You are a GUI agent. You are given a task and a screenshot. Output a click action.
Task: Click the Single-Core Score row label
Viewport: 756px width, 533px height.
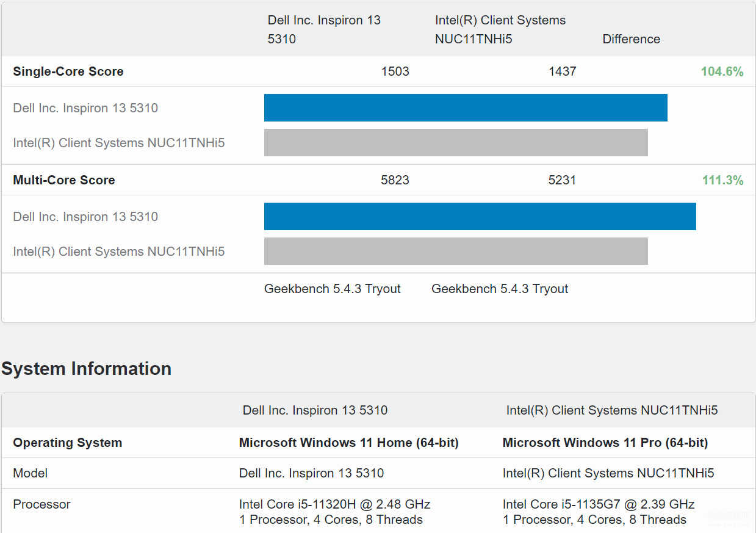click(68, 71)
